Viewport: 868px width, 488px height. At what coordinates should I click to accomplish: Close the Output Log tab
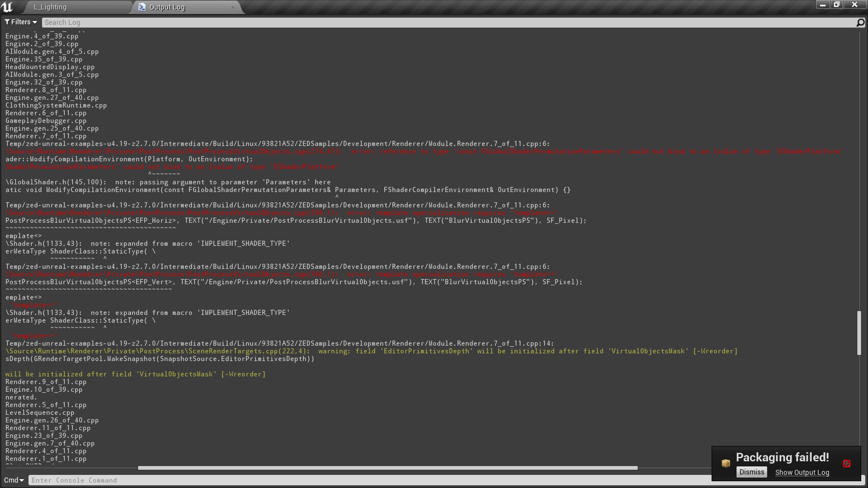click(232, 8)
